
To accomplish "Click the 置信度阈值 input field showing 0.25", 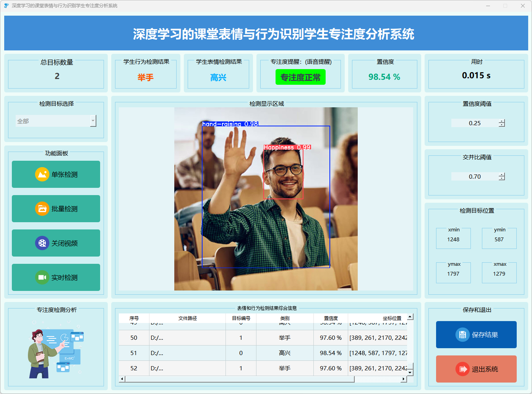I will [475, 123].
